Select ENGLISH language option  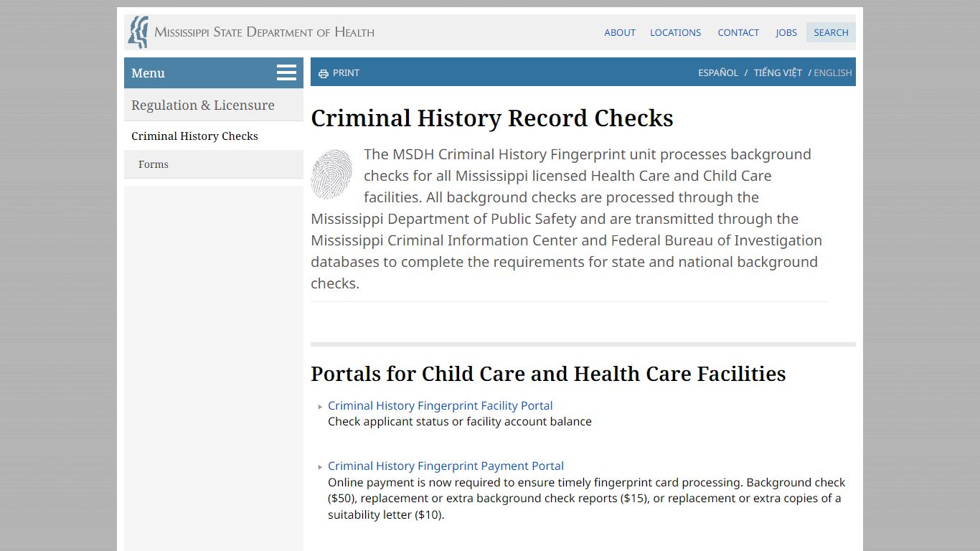pos(833,72)
